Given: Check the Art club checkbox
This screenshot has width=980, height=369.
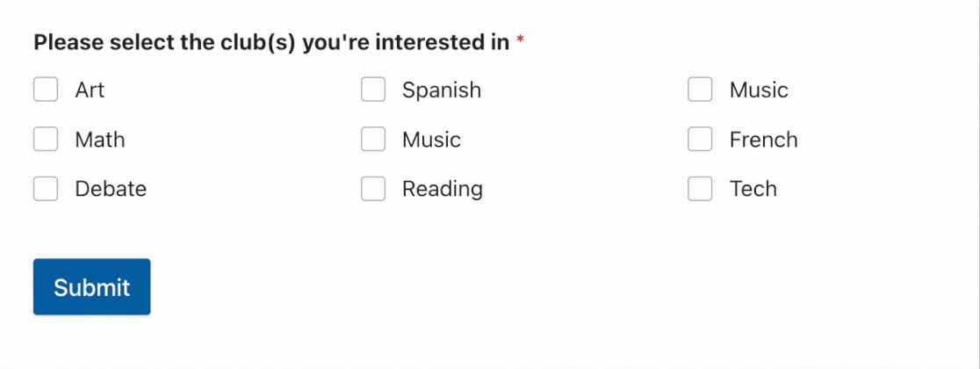Looking at the screenshot, I should (46, 90).
